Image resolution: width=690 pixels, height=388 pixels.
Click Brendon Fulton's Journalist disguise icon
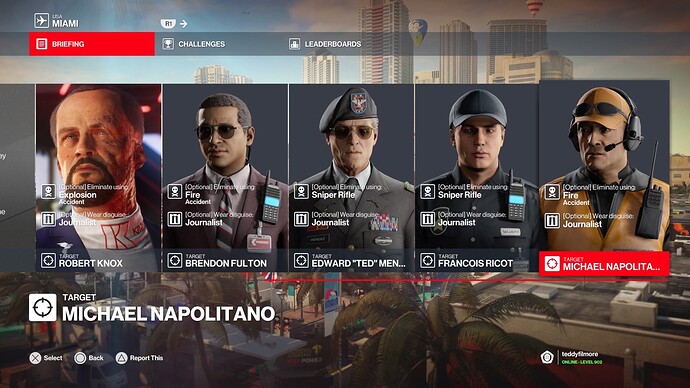[175, 219]
